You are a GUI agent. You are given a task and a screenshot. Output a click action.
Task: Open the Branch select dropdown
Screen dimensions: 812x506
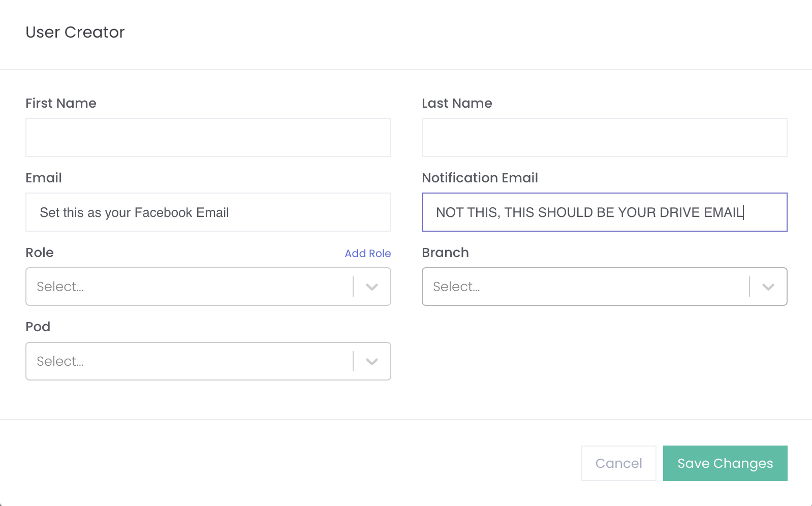coord(584,287)
